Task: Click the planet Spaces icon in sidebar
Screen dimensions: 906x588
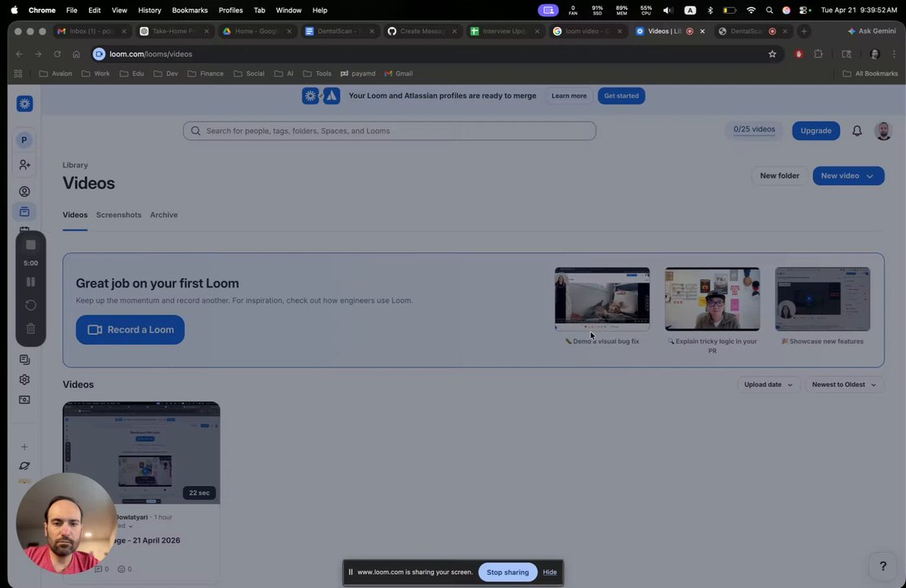Action: [x=25, y=465]
